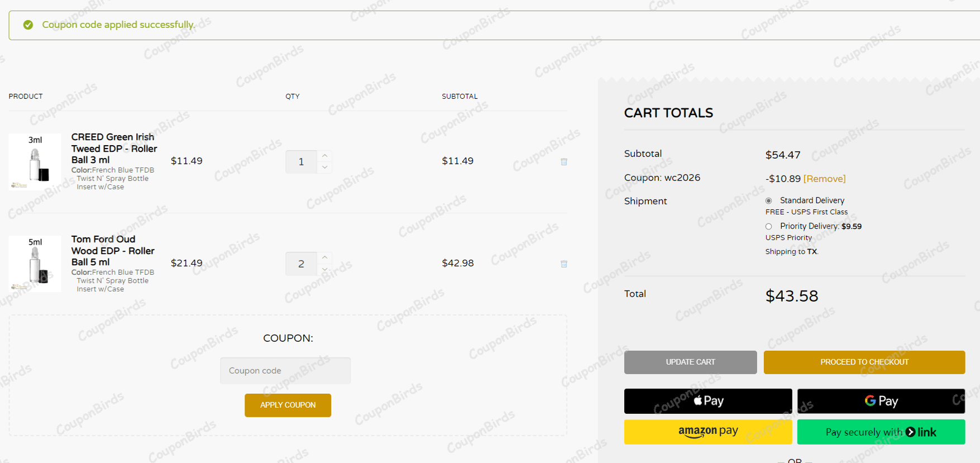This screenshot has height=463, width=980.
Task: Click the $11.49 CREED subtotal cell
Action: click(458, 161)
